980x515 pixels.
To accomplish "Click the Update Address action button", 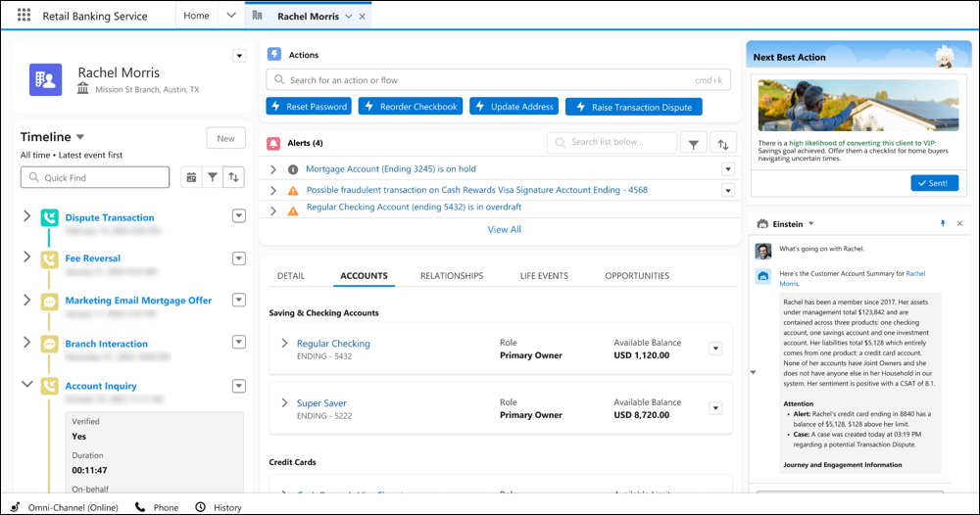I will click(x=514, y=107).
